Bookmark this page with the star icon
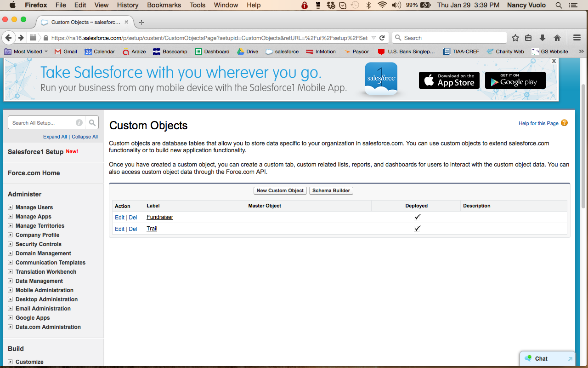Screen dimensions: 588x368 click(515, 38)
